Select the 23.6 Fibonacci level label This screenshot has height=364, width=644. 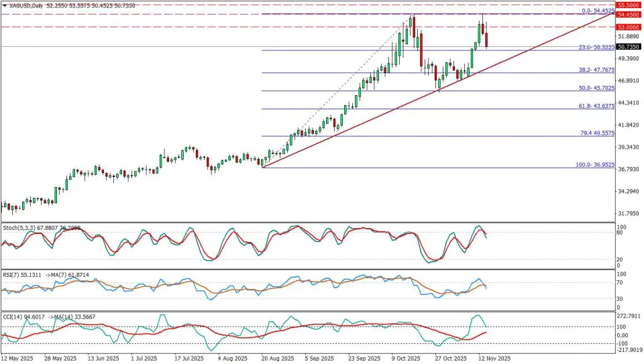pyautogui.click(x=596, y=48)
